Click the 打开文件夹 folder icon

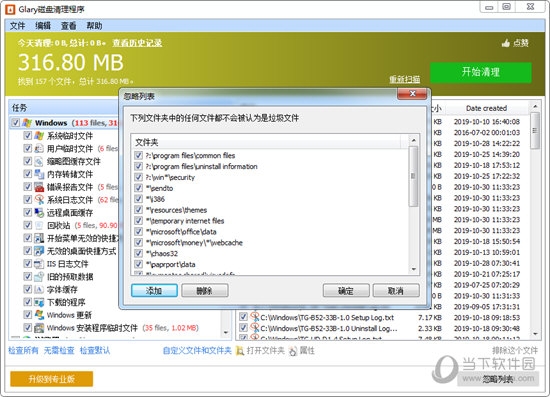point(240,350)
